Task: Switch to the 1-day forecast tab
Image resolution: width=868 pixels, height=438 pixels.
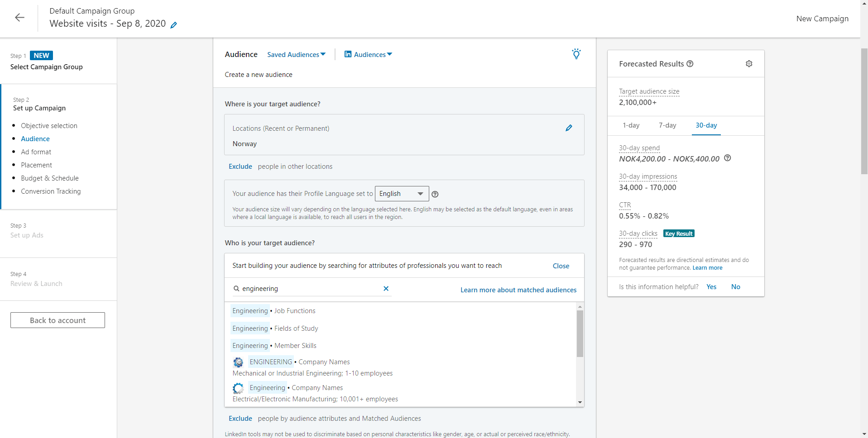Action: pyautogui.click(x=631, y=125)
